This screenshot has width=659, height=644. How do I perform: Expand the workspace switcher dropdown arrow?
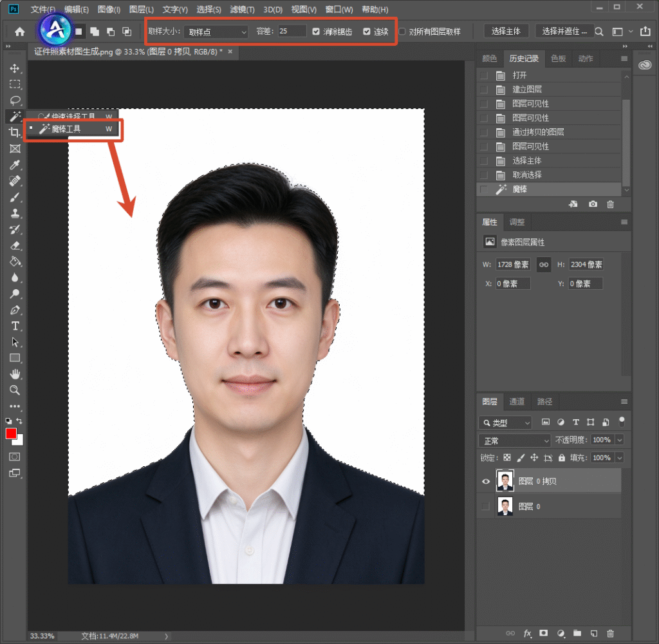point(631,32)
